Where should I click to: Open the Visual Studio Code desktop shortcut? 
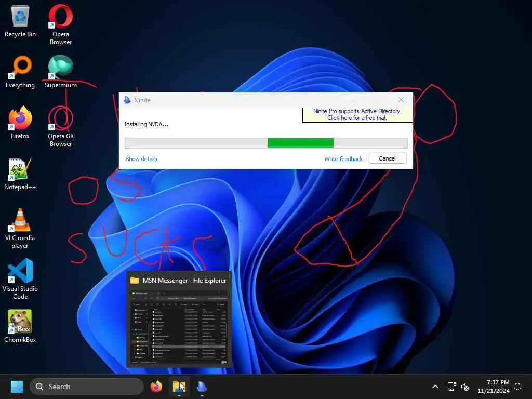(x=20, y=279)
